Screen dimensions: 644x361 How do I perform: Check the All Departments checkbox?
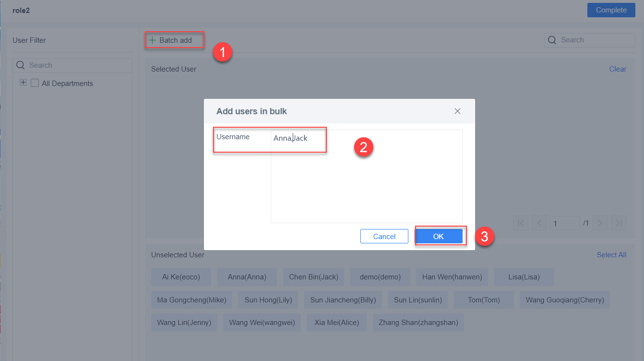35,83
